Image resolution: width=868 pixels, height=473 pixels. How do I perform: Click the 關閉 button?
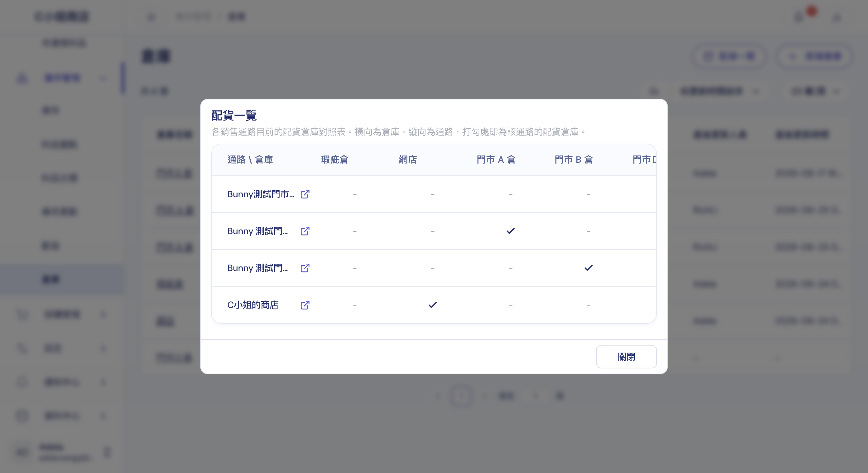pos(626,357)
